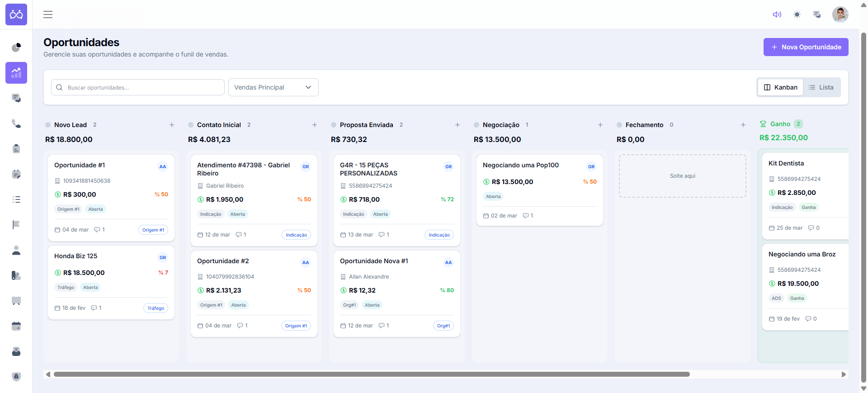Select the Kanban view tab
This screenshot has height=393, width=868.
[781, 87]
